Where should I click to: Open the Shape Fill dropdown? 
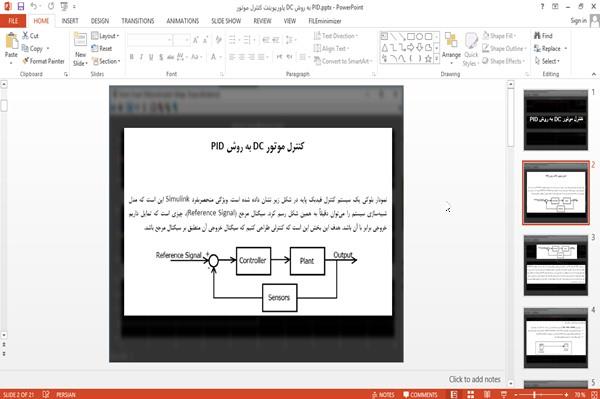[499, 36]
